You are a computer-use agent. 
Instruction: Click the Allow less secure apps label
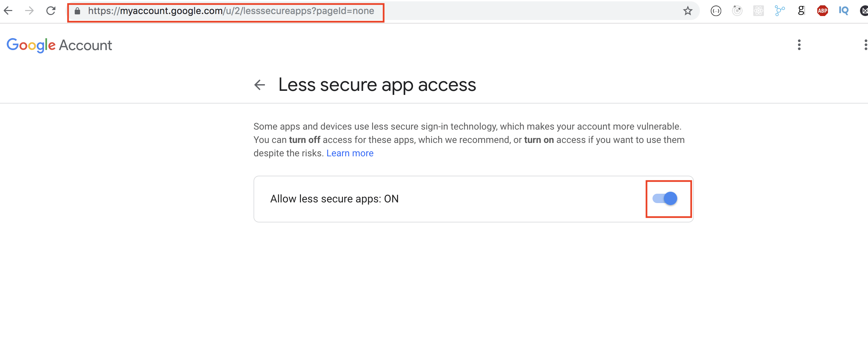[334, 199]
